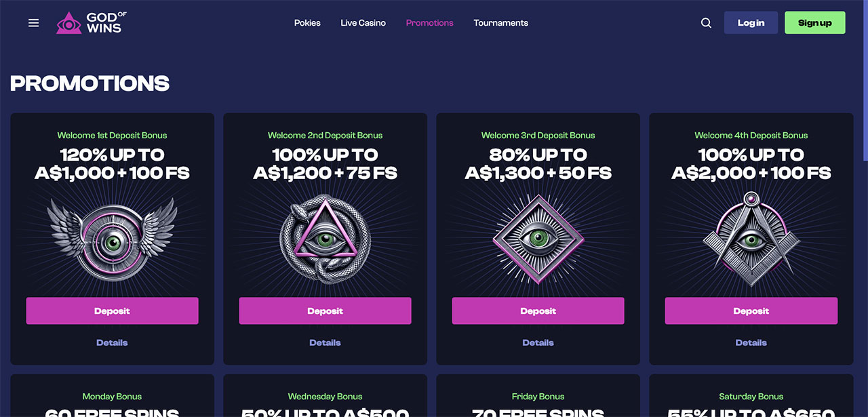
Task: Go to Live Casino section
Action: tap(363, 22)
